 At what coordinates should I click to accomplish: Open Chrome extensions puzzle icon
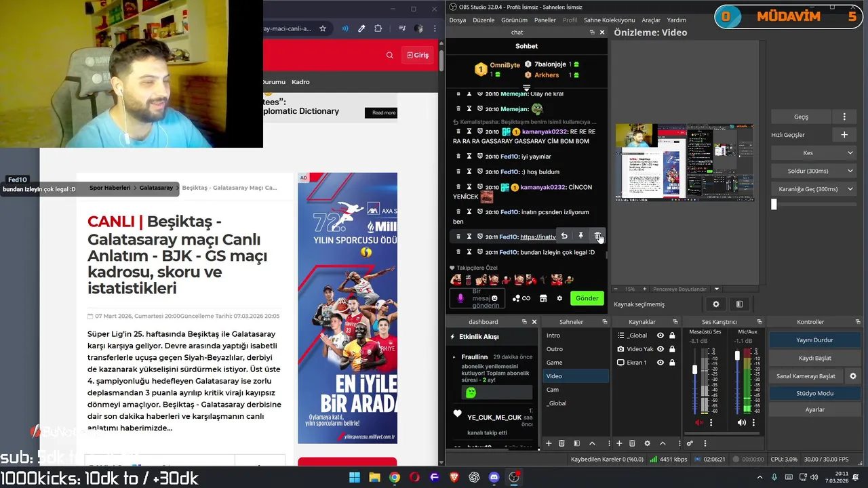(x=378, y=28)
